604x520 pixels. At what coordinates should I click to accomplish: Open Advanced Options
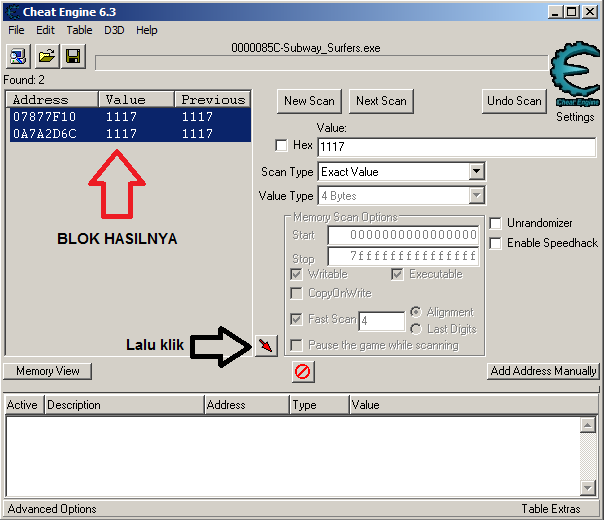coord(52,509)
